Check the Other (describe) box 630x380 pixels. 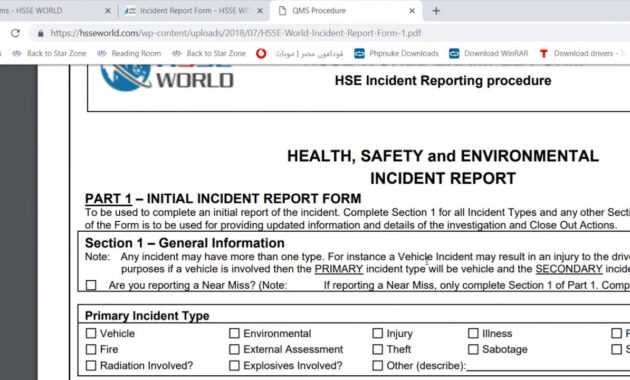click(x=377, y=366)
